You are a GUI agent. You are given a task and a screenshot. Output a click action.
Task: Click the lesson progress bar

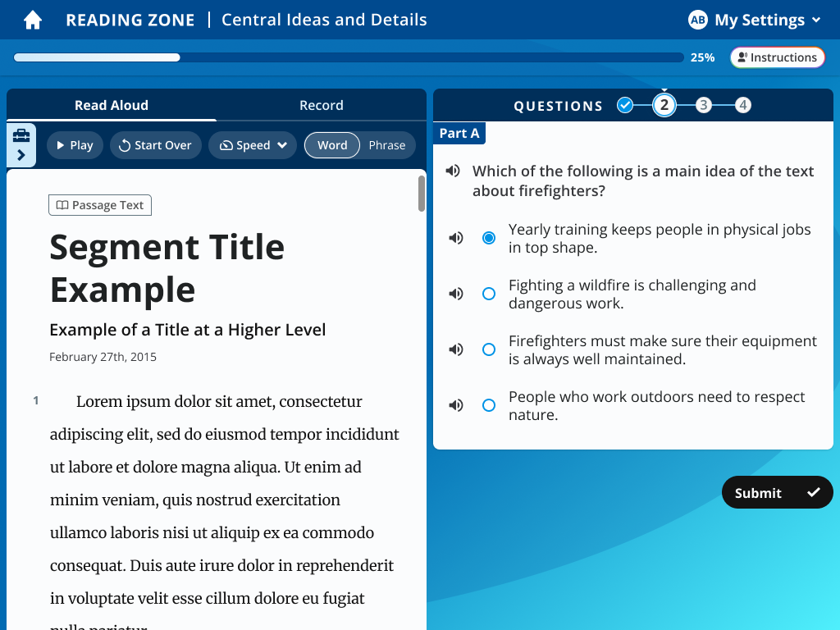click(349, 57)
